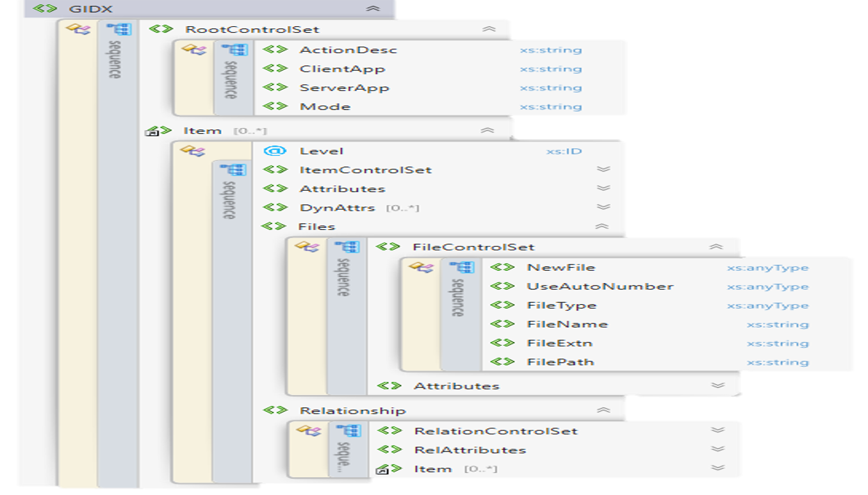Select the ServerApp element
868x495 pixels.
(x=344, y=88)
